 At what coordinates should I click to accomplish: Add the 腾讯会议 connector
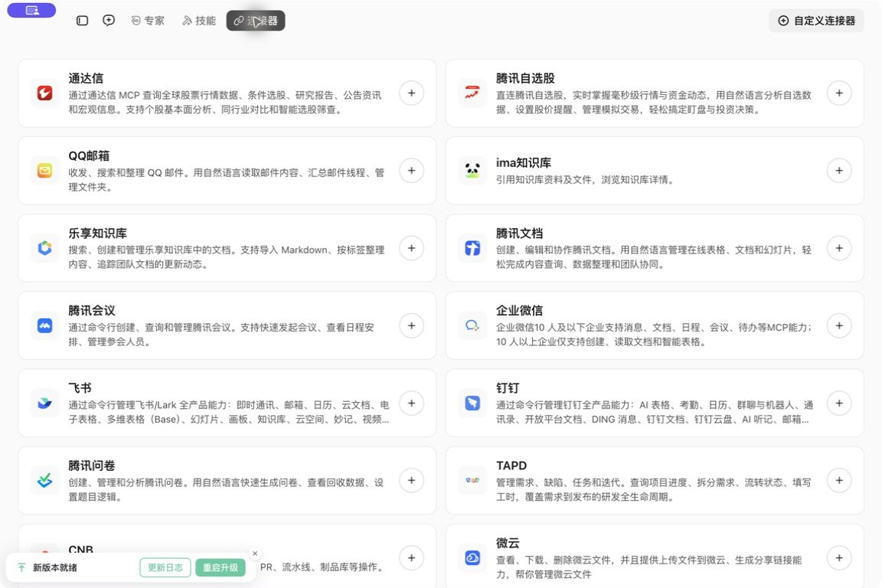point(412,326)
